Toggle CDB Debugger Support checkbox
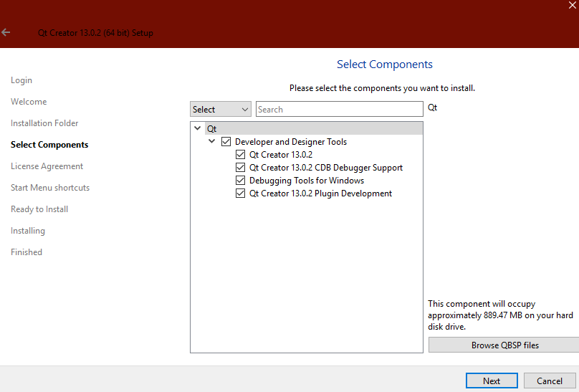579x392 pixels. [240, 168]
